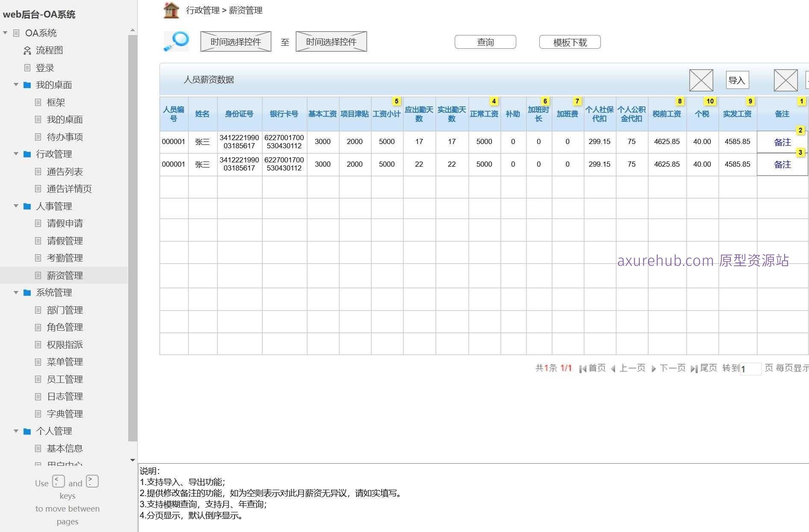Open the 通告列表 page
809x532 pixels.
(65, 171)
